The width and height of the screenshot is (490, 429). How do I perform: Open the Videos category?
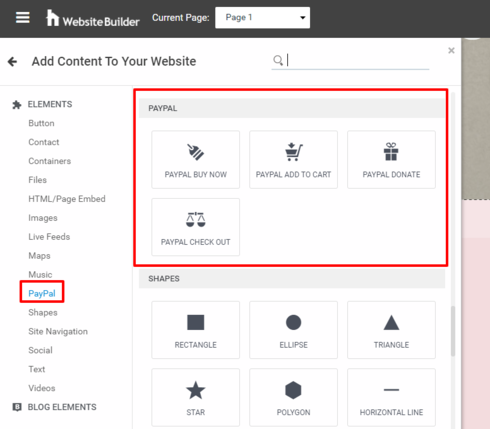tap(42, 388)
